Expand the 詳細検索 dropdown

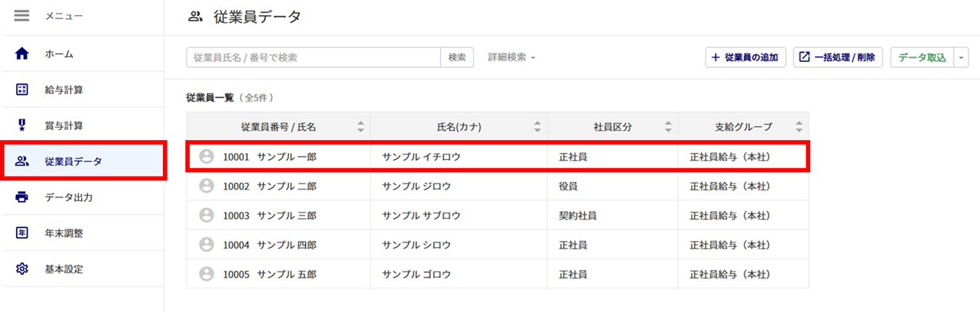tap(511, 57)
